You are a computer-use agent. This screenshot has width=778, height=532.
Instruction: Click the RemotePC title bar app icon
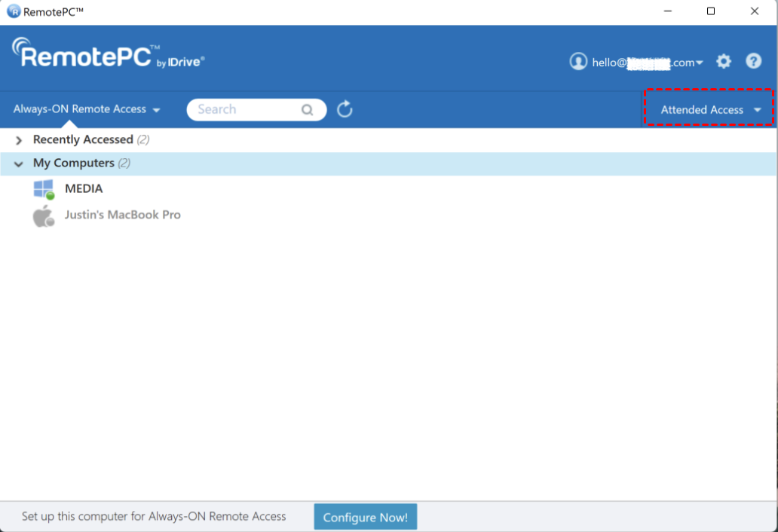pos(14,11)
